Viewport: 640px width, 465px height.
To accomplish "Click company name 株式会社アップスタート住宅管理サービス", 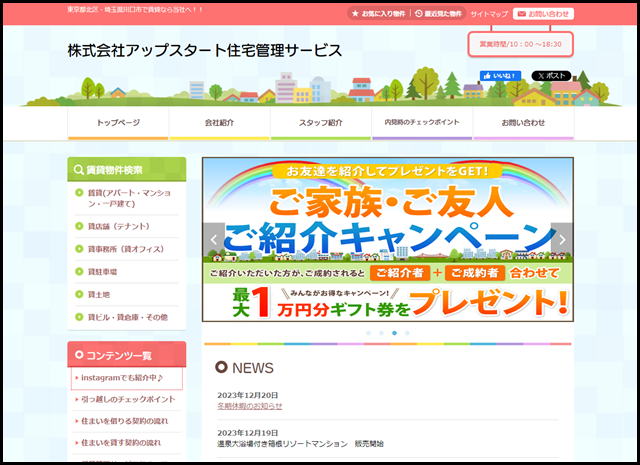I will tap(205, 51).
